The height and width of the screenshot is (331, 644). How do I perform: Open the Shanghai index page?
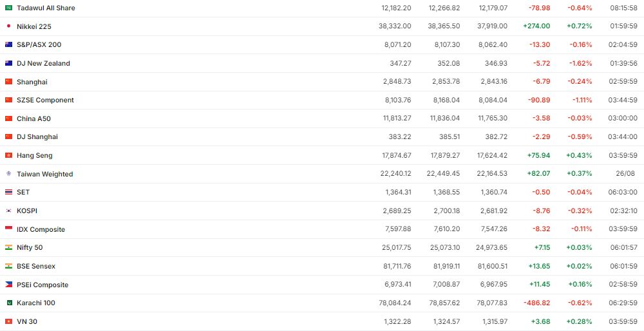click(x=32, y=82)
